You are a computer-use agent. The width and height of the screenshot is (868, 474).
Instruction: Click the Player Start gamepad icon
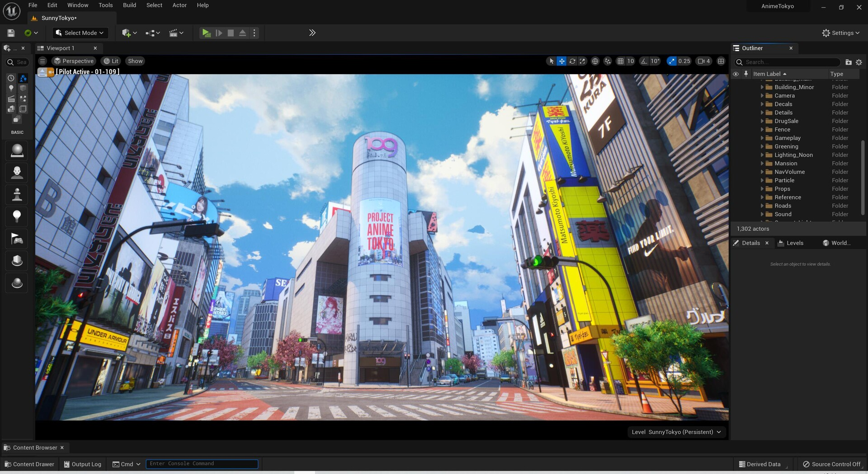click(x=17, y=239)
